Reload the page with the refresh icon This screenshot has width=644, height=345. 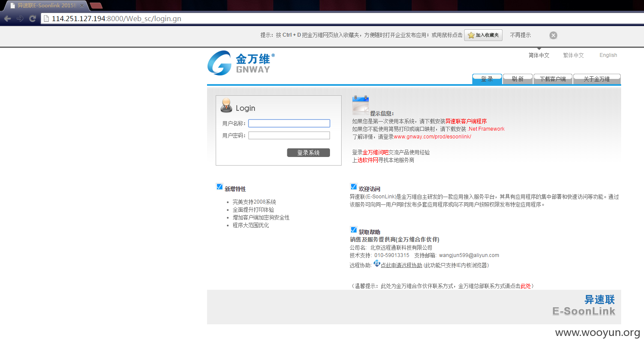point(32,19)
